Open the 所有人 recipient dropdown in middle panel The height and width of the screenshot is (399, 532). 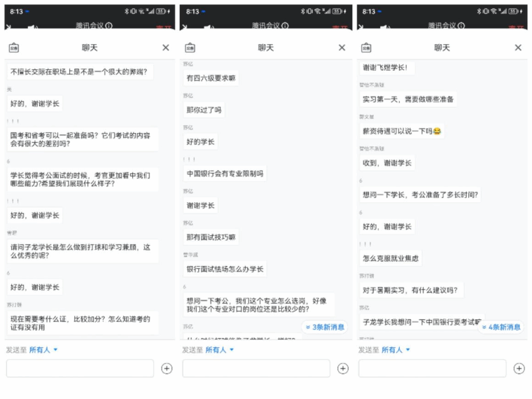pyautogui.click(x=220, y=349)
